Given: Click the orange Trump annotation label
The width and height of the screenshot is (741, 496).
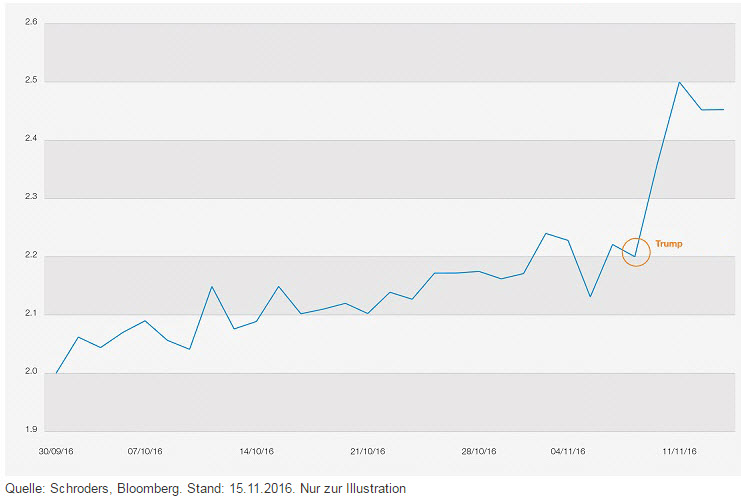Looking at the screenshot, I should point(669,244).
